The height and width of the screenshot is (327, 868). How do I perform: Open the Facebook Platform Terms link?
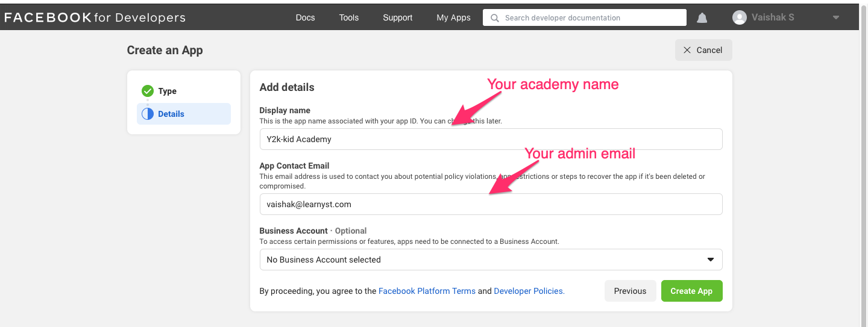click(427, 291)
